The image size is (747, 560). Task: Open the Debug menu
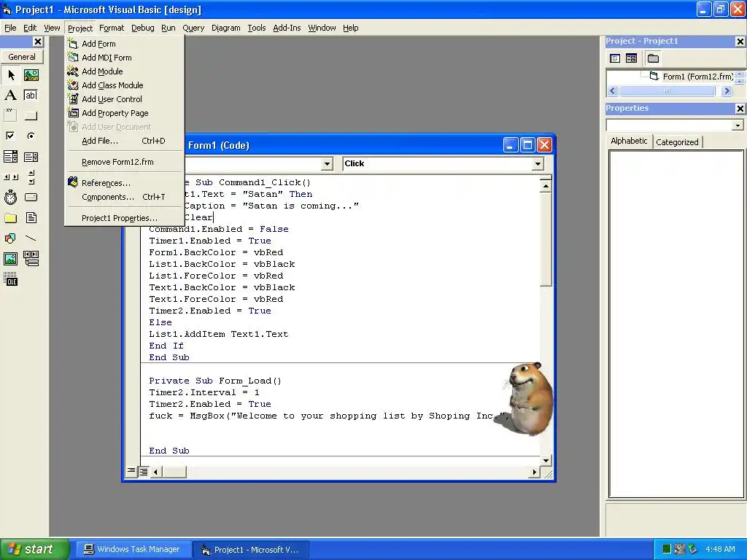(143, 28)
